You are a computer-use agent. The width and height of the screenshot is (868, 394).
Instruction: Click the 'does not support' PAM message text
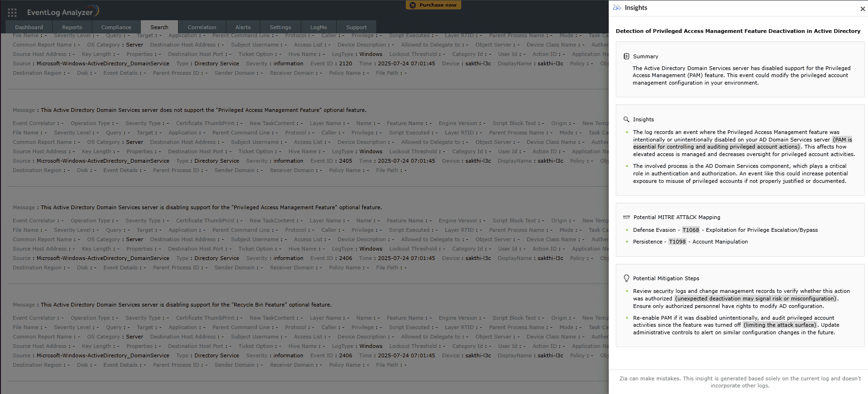click(x=203, y=110)
